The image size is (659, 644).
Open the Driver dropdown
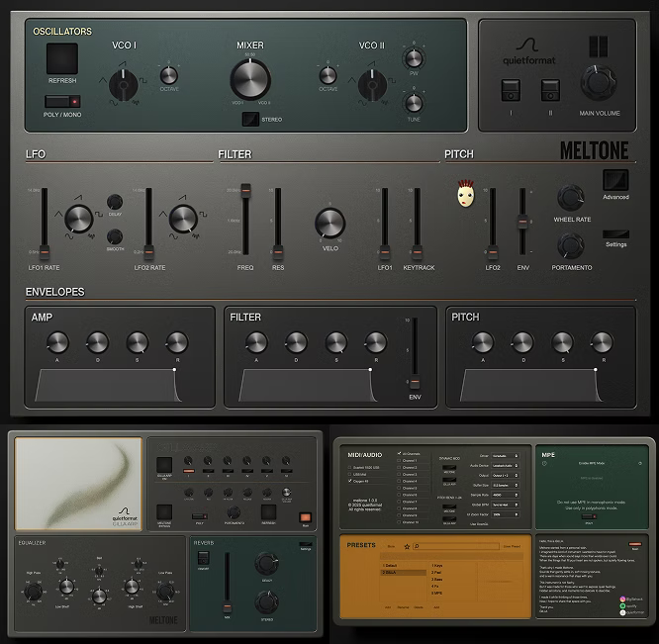[x=506, y=456]
